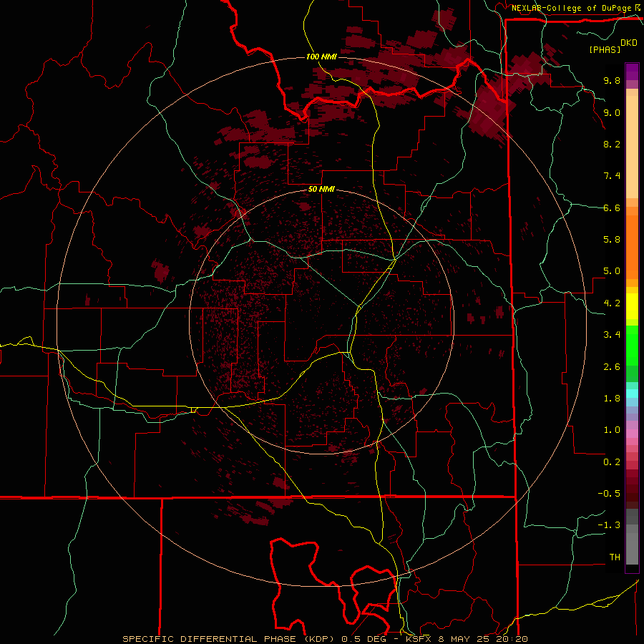
Task: Click the 5.0 scale value
Action: (612, 271)
